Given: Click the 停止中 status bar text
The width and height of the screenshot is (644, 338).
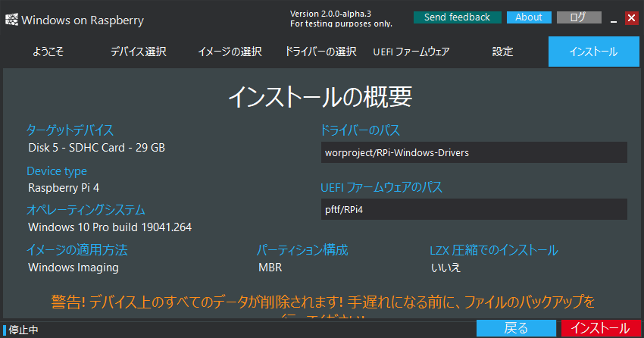Looking at the screenshot, I should point(23,330).
